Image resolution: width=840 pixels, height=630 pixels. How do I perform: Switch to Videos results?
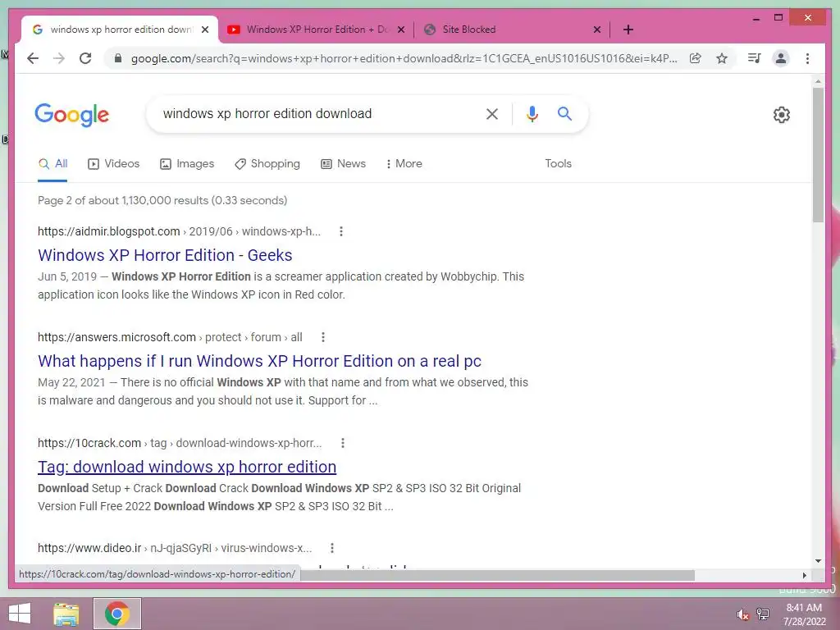click(x=113, y=164)
